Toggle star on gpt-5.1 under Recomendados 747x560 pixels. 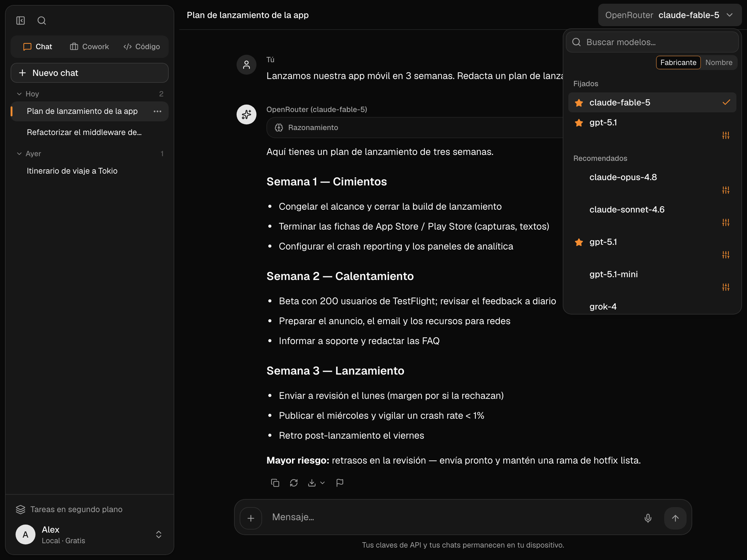click(579, 242)
